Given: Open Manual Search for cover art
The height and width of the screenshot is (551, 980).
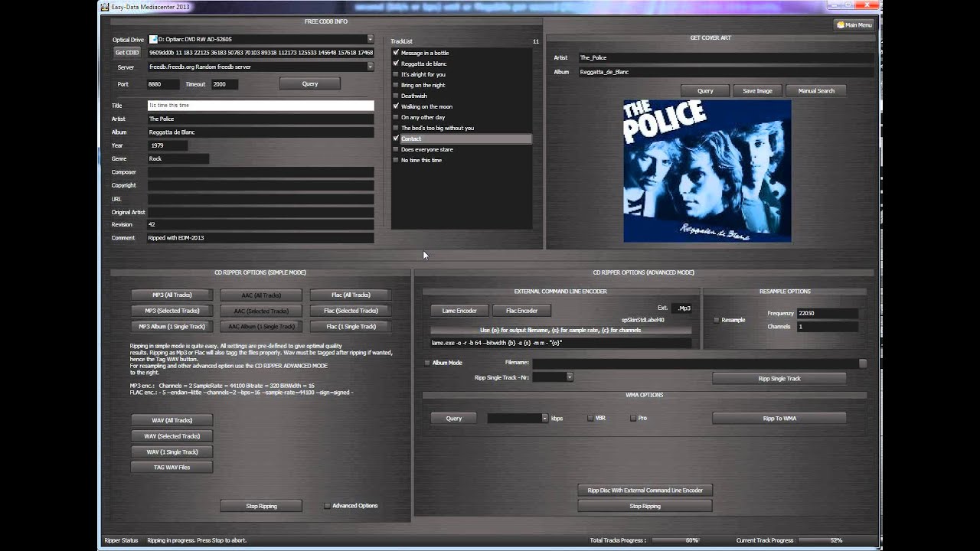Looking at the screenshot, I should tap(816, 90).
